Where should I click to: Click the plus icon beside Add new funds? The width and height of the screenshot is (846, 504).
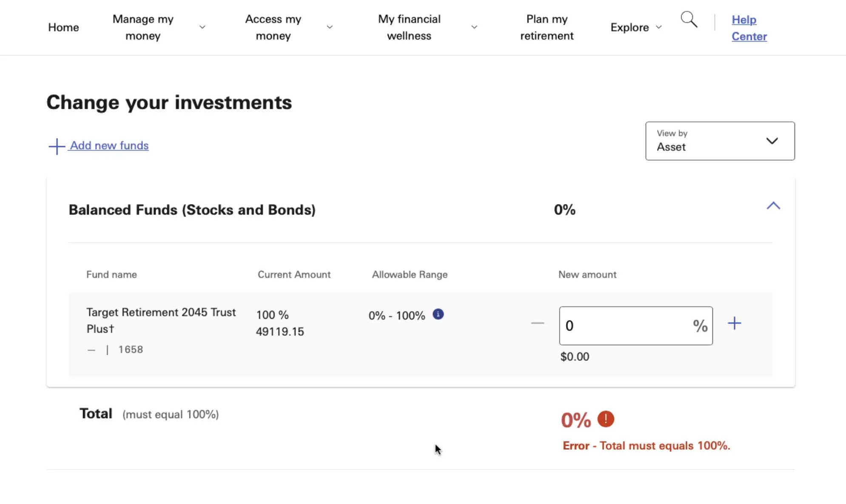point(57,147)
